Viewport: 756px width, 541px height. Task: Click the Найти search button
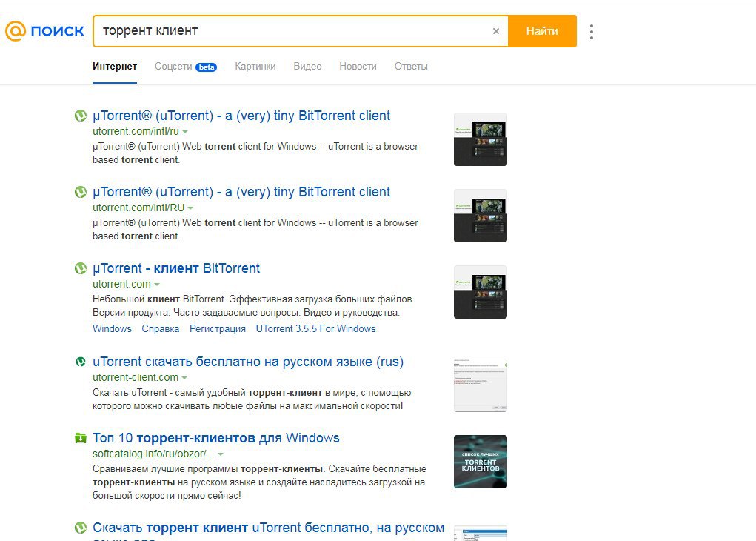point(542,31)
